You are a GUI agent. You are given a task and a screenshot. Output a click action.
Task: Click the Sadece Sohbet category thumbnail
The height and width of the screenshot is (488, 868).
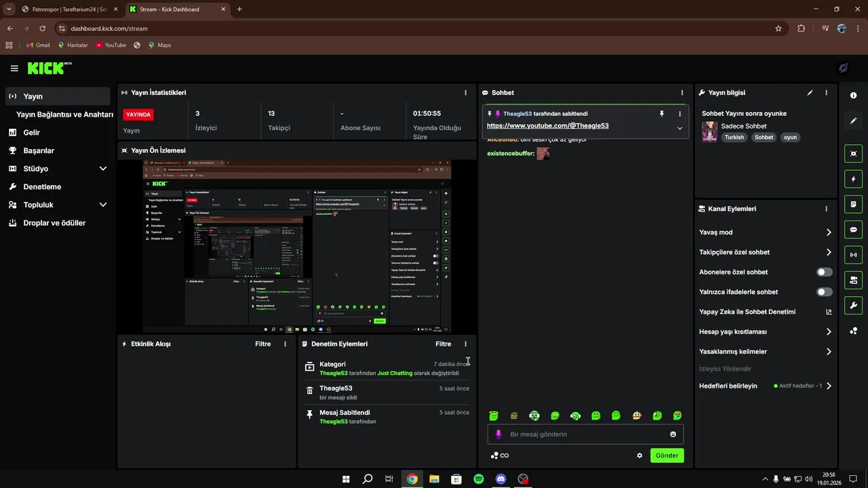[709, 131]
